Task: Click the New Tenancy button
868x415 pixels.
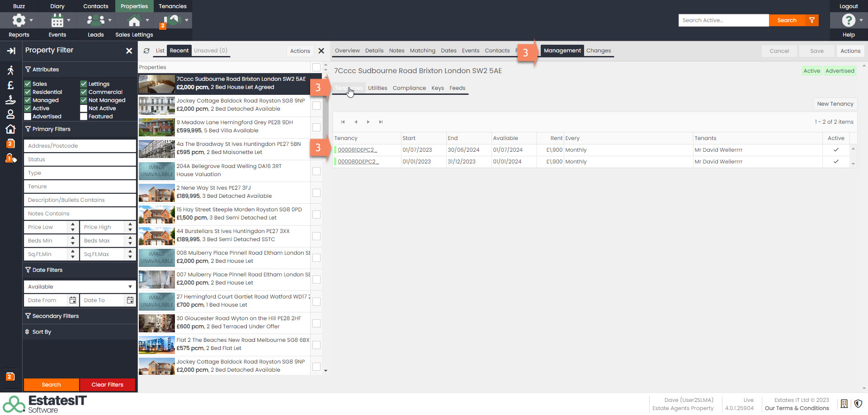Action: click(835, 104)
